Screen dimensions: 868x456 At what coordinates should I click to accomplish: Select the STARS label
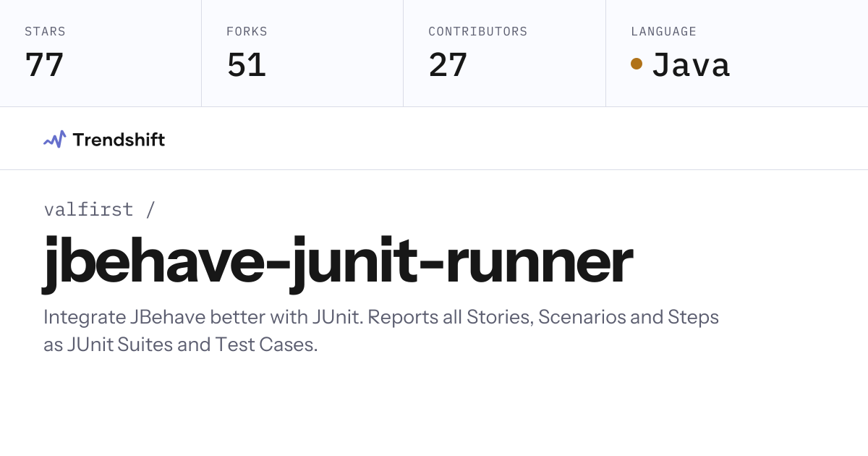coord(45,32)
